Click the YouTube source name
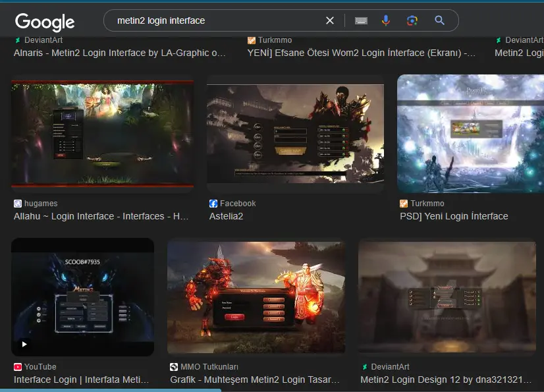This screenshot has height=392, width=544. coord(40,367)
